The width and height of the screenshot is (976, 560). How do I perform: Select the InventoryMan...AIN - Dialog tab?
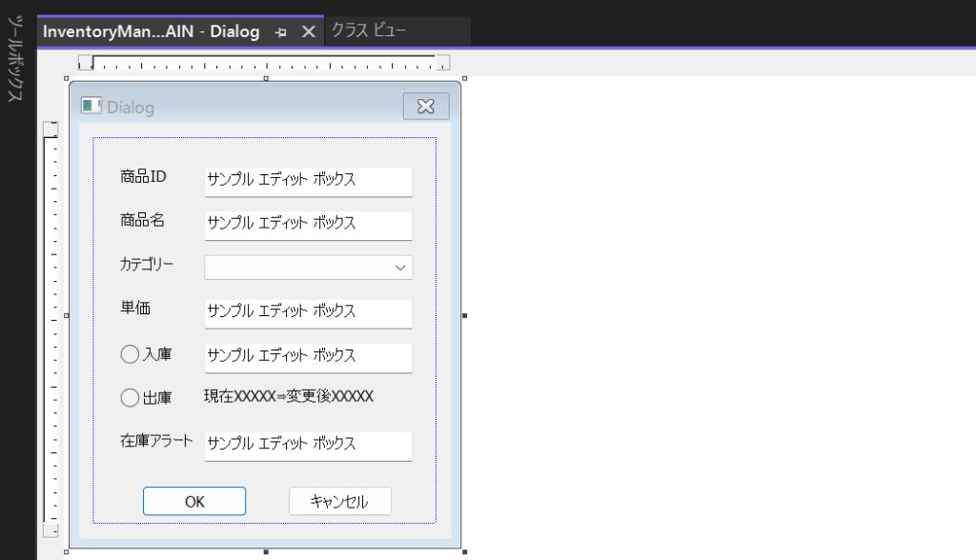(151, 31)
